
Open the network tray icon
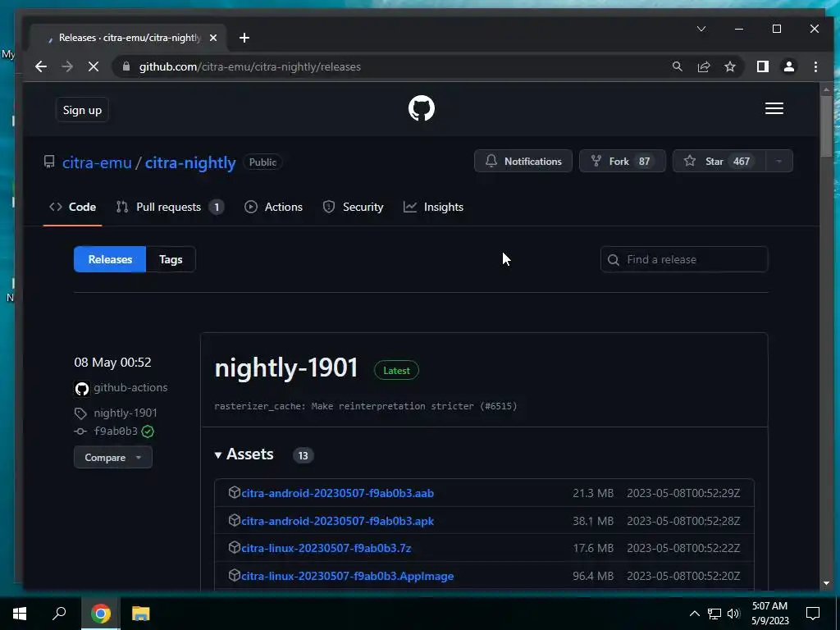coord(714,614)
